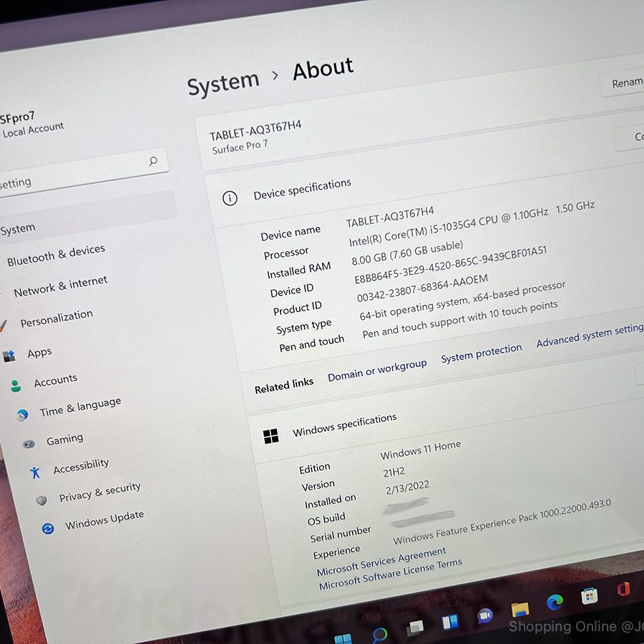Click the info icon beside Device specifications

(x=230, y=198)
